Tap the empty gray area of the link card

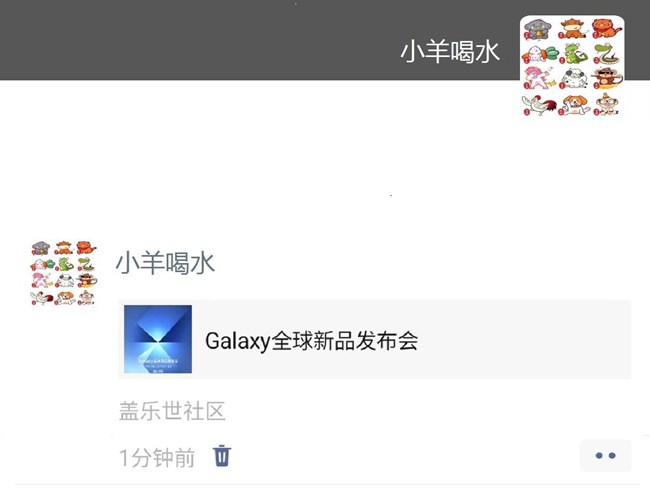[x=526, y=339]
